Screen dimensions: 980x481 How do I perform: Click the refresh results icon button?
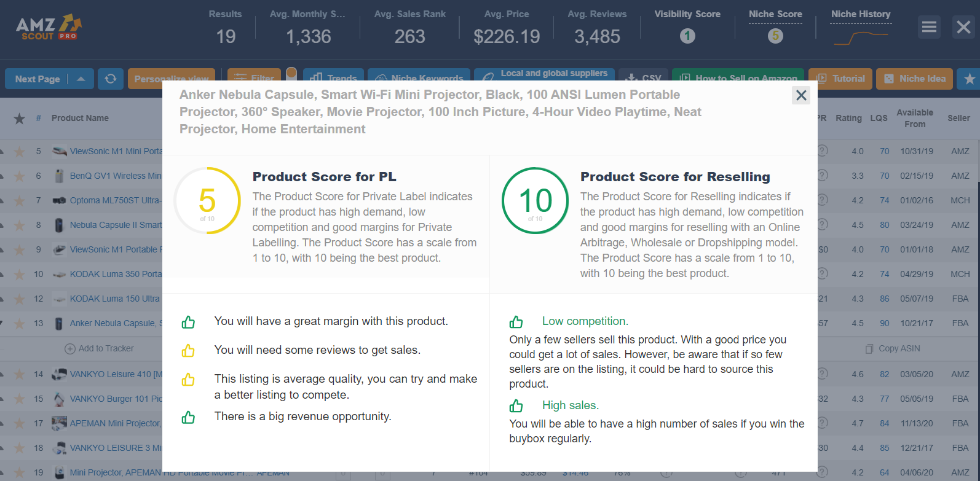pos(111,79)
